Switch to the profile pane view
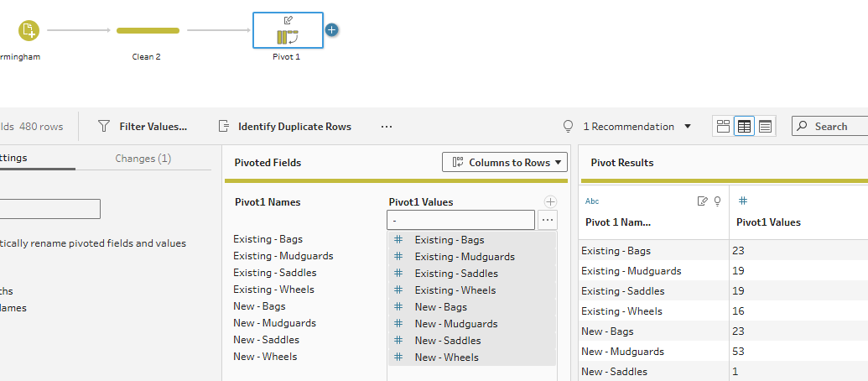This screenshot has height=381, width=868. 723,127
